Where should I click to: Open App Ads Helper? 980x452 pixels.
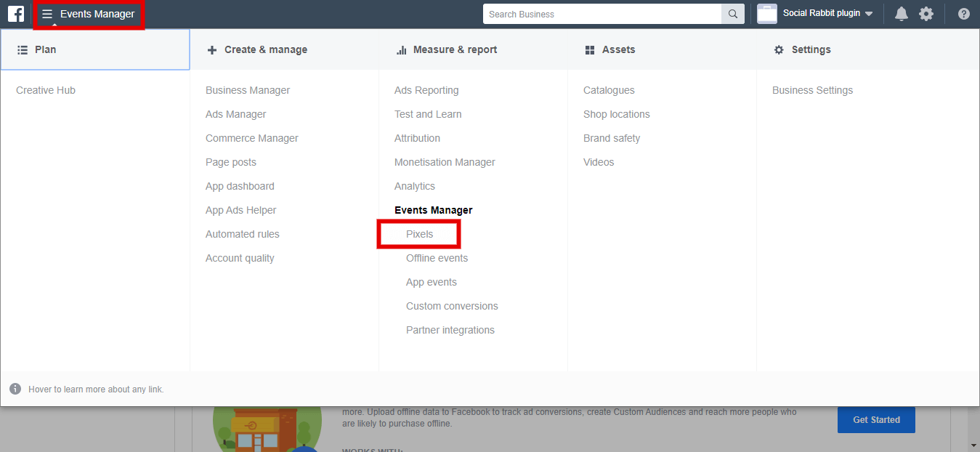241,210
